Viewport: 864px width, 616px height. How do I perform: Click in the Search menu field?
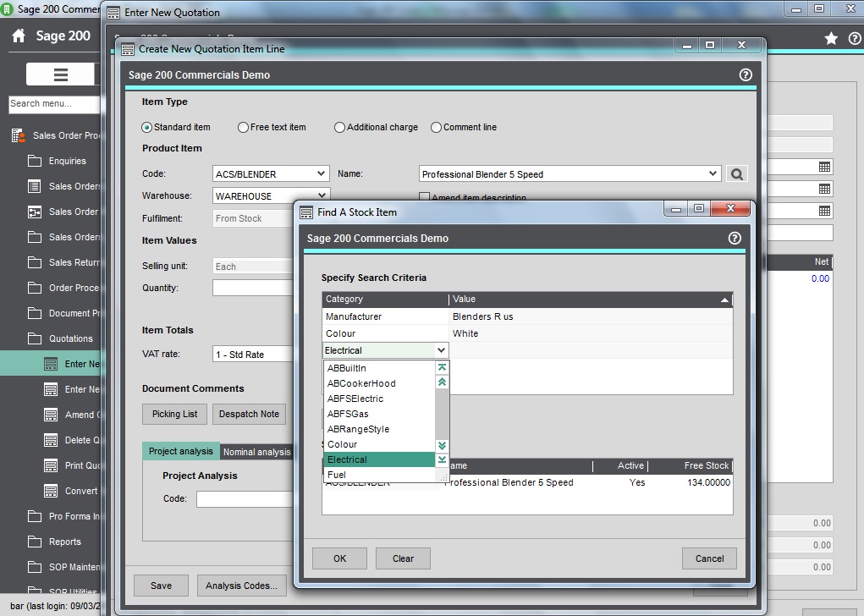click(54, 103)
